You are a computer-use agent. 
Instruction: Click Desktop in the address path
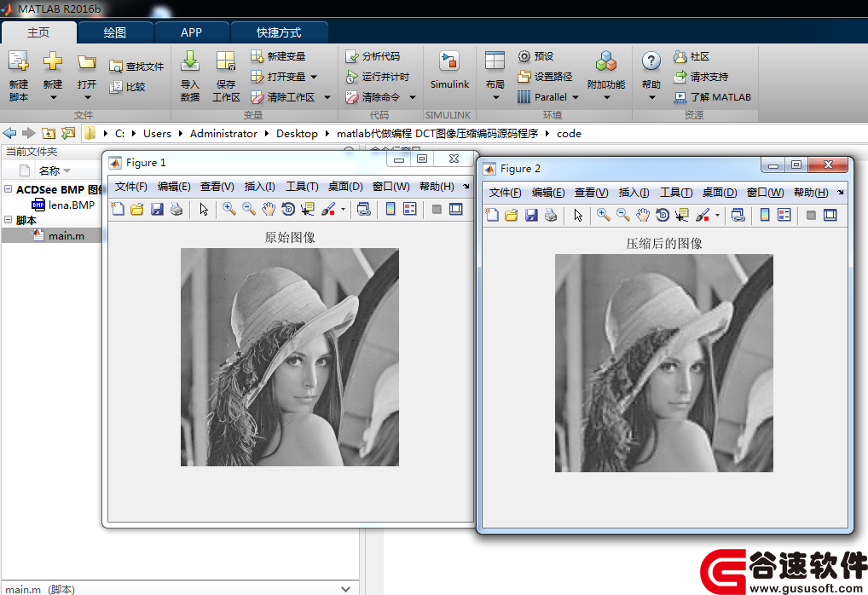pos(298,133)
